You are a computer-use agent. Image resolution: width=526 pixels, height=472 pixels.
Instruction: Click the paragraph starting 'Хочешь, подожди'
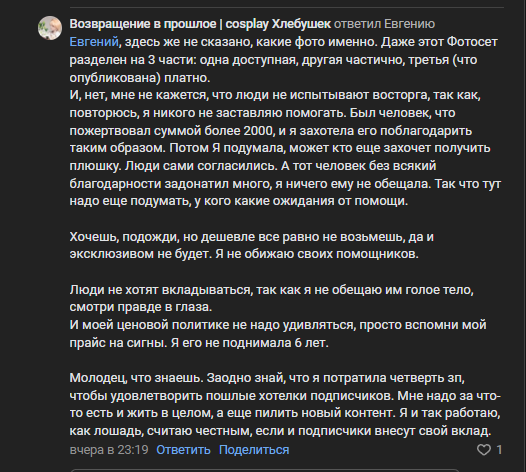(252, 246)
